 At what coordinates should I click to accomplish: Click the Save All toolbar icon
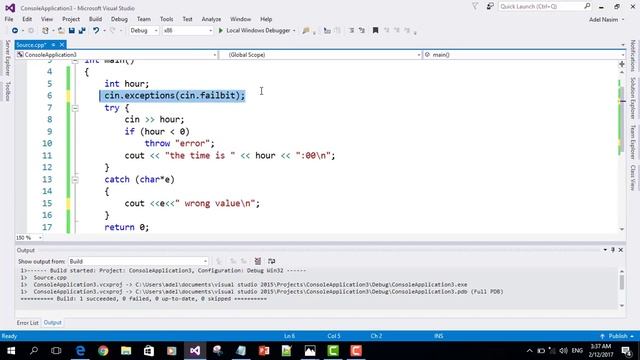(x=82, y=31)
